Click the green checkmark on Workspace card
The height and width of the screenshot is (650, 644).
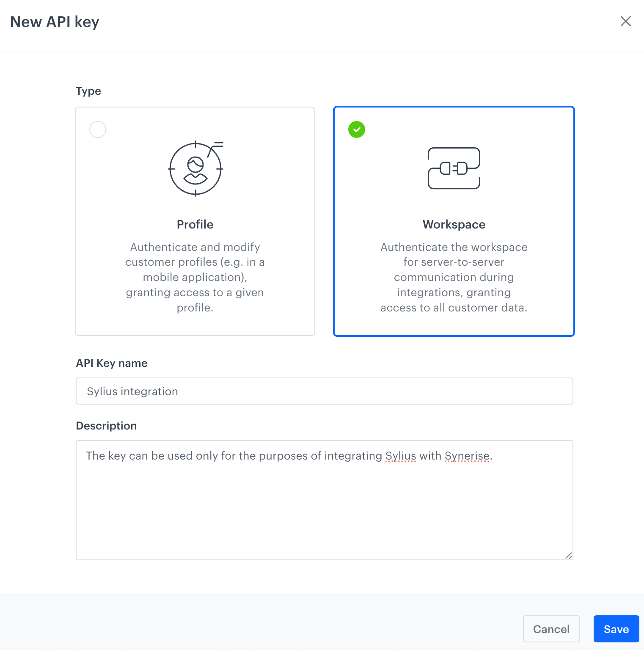pyautogui.click(x=357, y=129)
